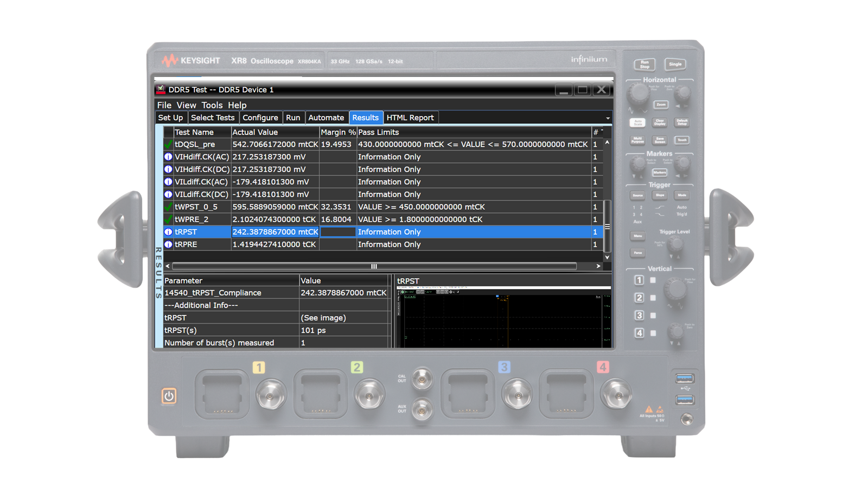The height and width of the screenshot is (488, 868).
Task: Switch to the Configure tab
Action: point(261,117)
